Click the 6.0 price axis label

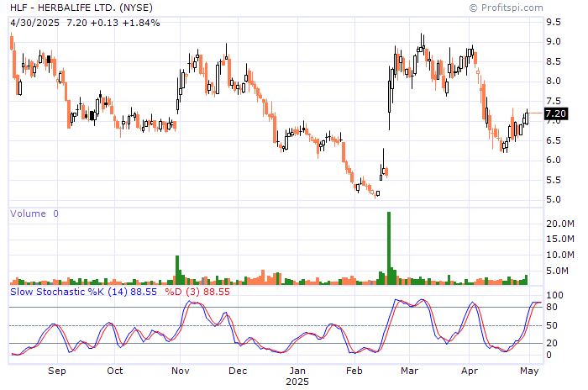(x=554, y=161)
